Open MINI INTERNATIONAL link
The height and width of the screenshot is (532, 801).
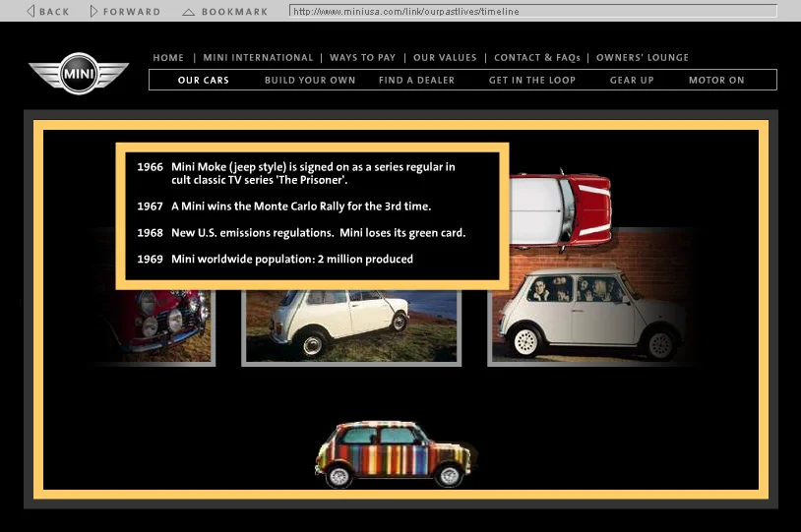[258, 58]
